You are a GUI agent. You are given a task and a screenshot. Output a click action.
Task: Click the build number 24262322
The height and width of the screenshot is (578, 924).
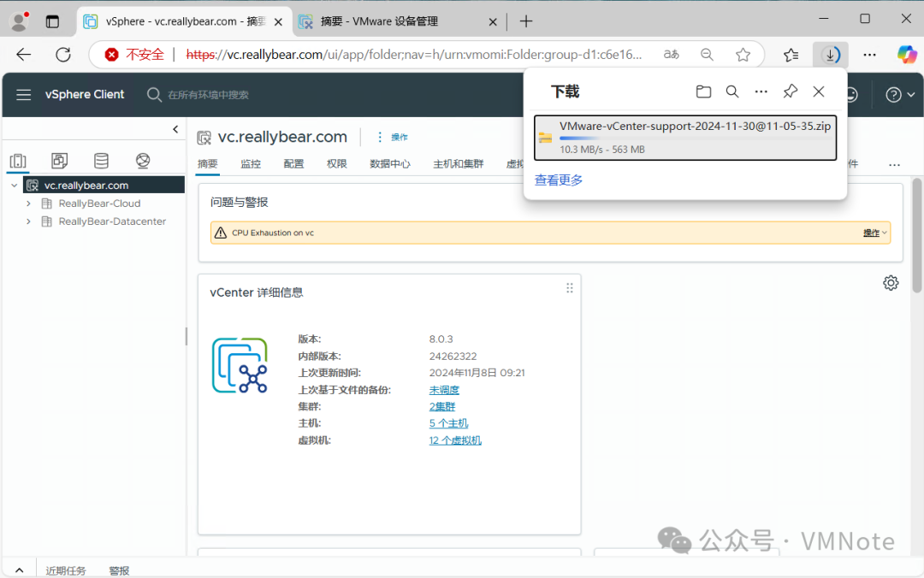(453, 356)
